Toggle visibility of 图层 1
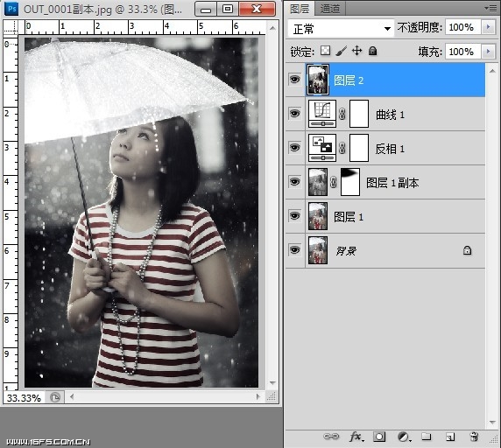The image size is (501, 448). (x=294, y=216)
